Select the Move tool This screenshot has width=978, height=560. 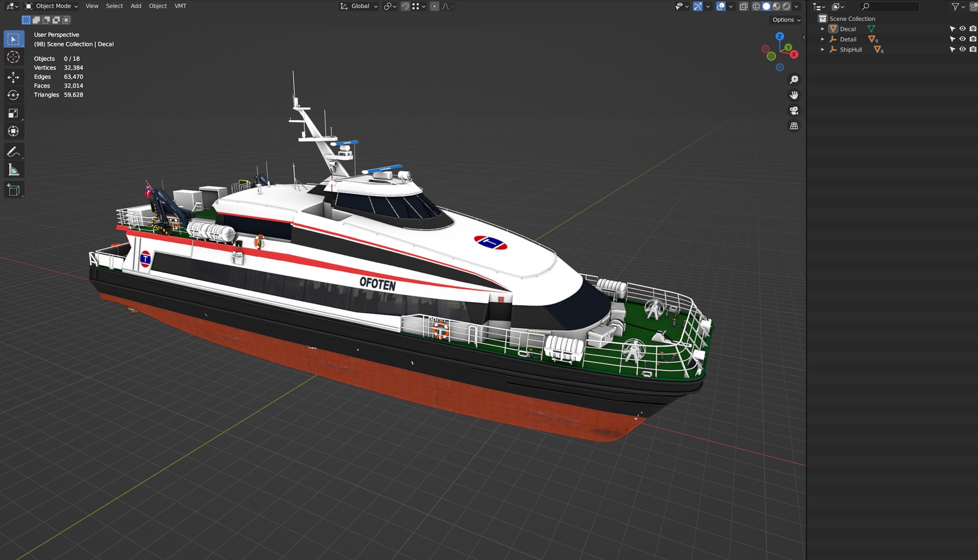tap(13, 77)
